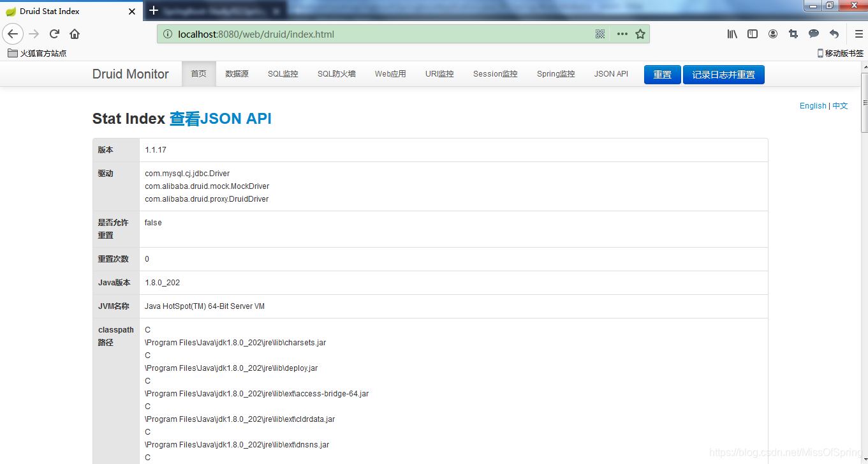The width and height of the screenshot is (868, 464).
Task: Click the access-bridge-64.jar classpath line
Action: 257,394
